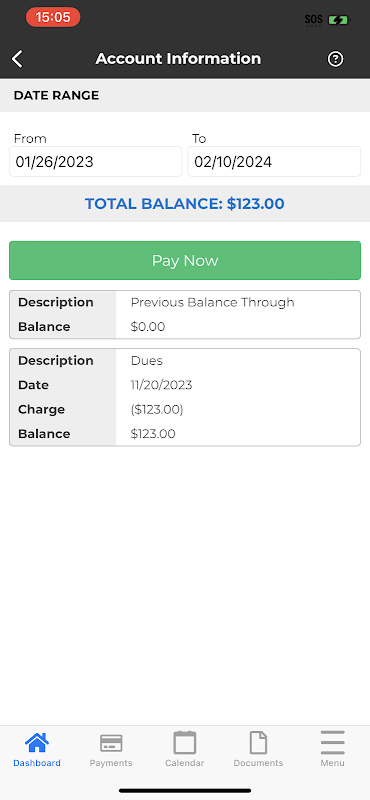Select the Dashboard tab label
370x800 pixels.
coord(37,763)
